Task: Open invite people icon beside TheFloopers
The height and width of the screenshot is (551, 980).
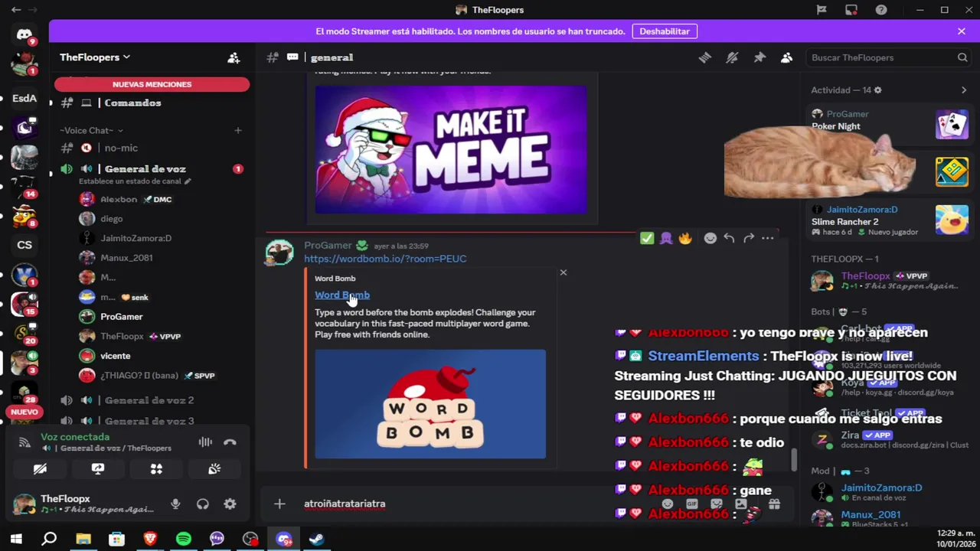Action: pyautogui.click(x=234, y=57)
